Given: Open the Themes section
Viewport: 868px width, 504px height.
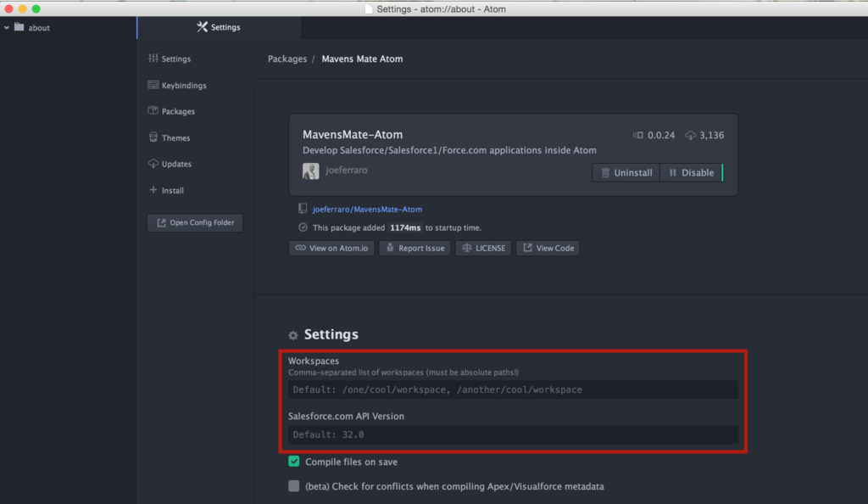Looking at the screenshot, I should [x=170, y=138].
